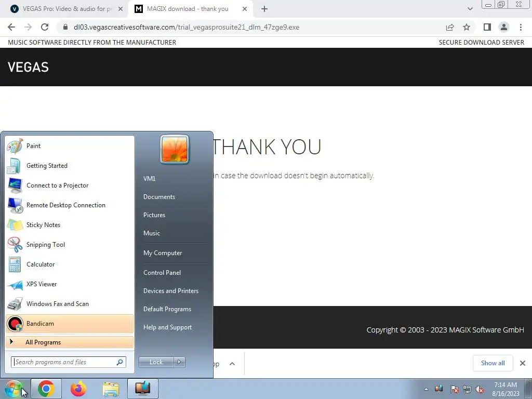The image size is (532, 399).
Task: Open Sticky Notes
Action: point(70,224)
